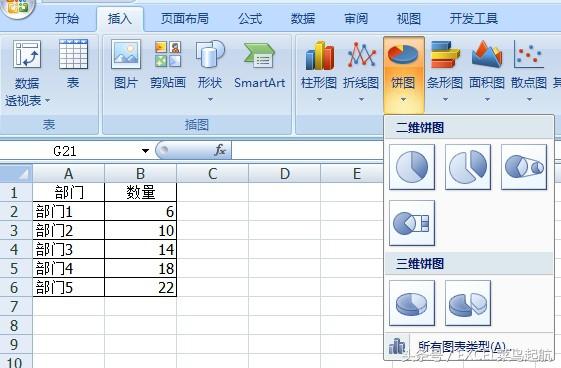Expand the Bar chart dropdown arrow
561x368 pixels.
(445, 99)
